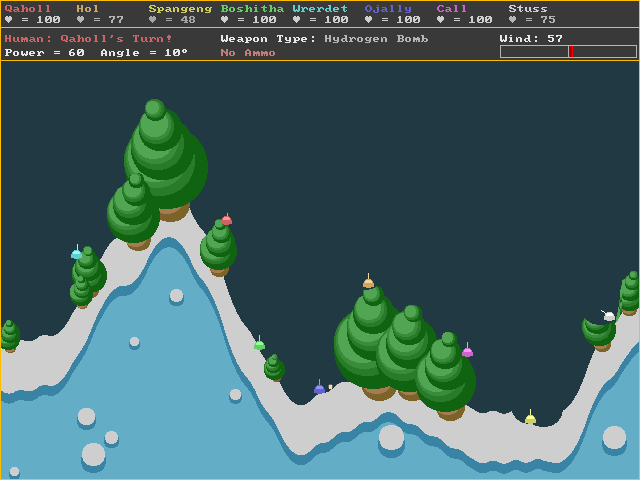Click the white Stuss tank on the right cliff
640x480 pixels.
608,315
